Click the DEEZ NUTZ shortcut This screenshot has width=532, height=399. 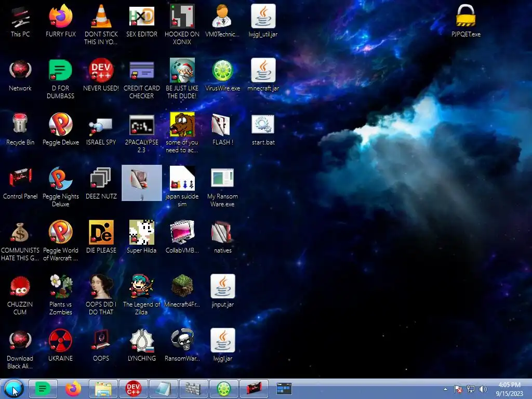101,183
